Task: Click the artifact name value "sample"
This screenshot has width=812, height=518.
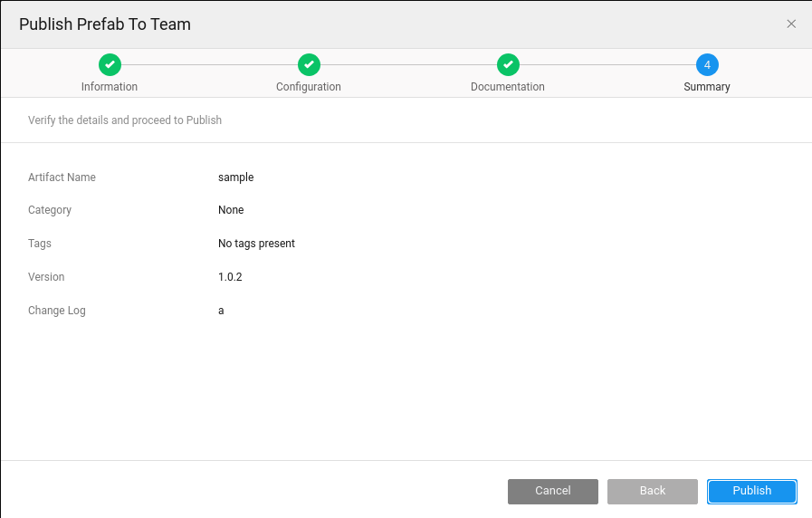Action: point(236,177)
